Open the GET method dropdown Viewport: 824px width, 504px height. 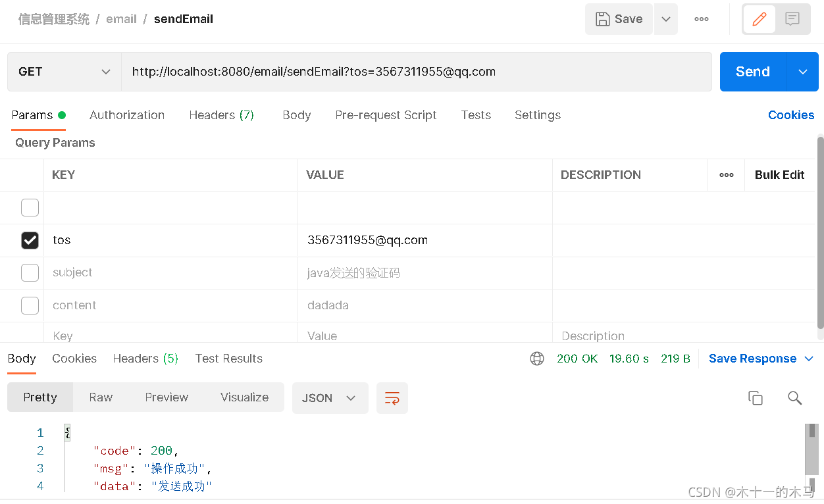point(64,72)
